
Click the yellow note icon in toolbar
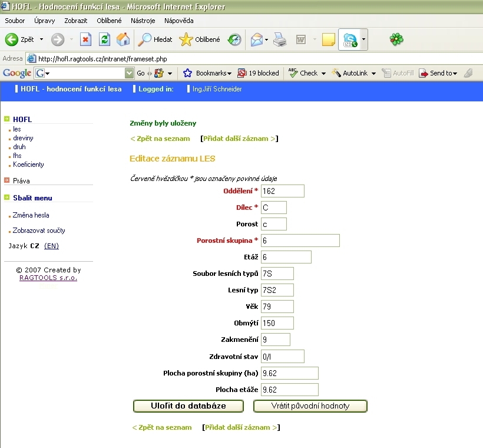coord(328,39)
